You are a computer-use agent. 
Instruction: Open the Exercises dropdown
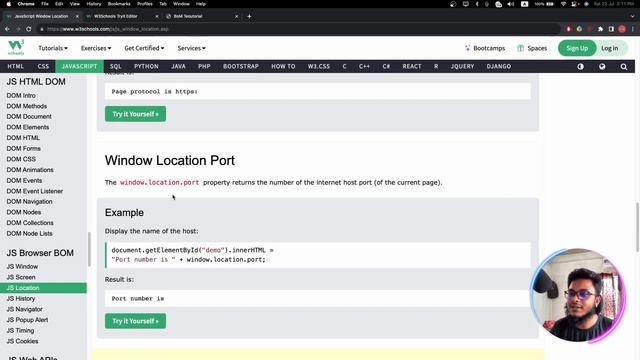[x=96, y=48]
